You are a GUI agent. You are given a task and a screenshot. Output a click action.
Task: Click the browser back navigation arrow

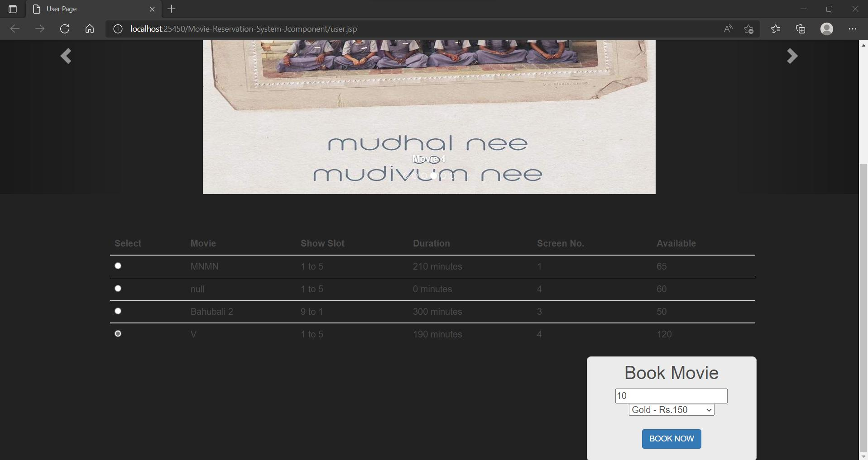pyautogui.click(x=14, y=28)
